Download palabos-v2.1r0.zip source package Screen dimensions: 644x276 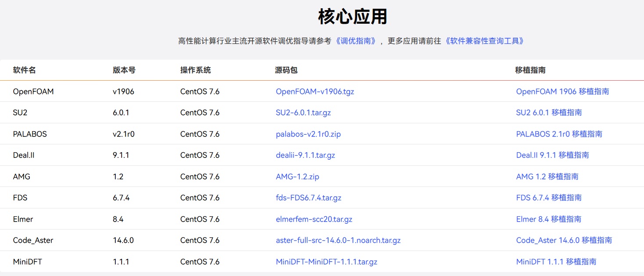tap(308, 134)
